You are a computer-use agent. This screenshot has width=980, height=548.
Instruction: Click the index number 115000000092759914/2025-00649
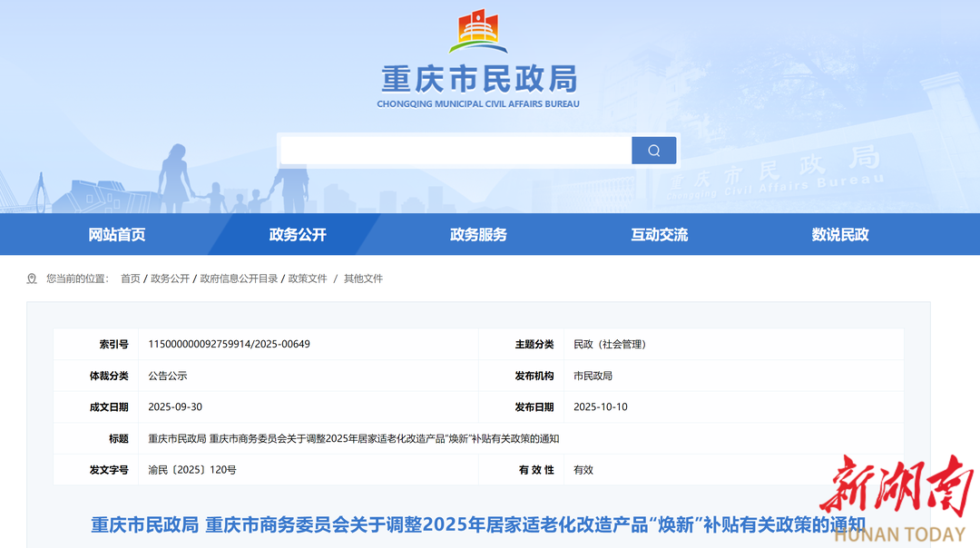[229, 345]
